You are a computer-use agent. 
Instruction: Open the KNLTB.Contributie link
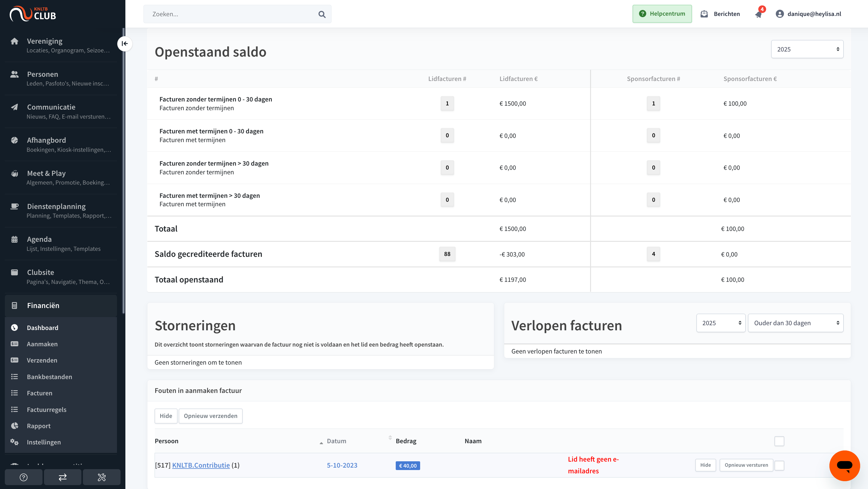[201, 465]
